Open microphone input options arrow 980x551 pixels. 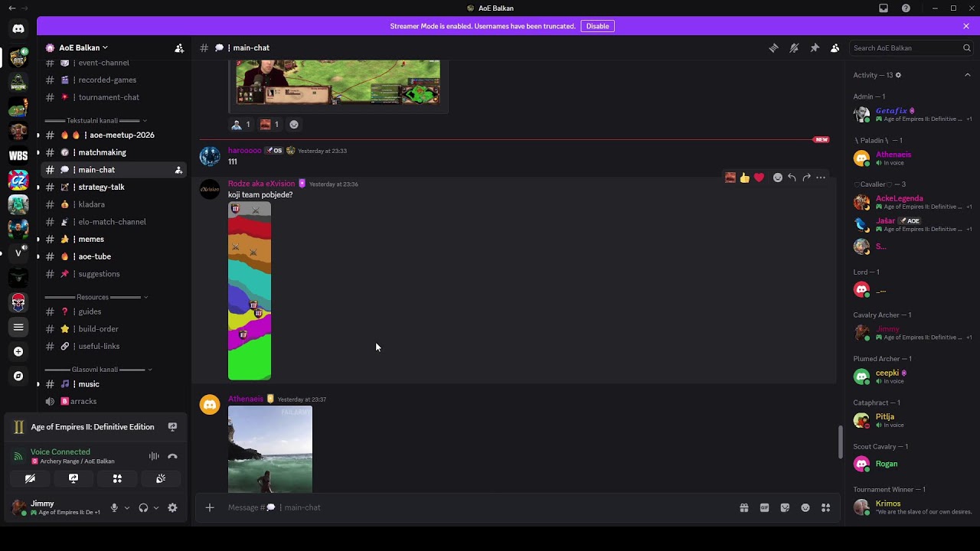click(127, 507)
